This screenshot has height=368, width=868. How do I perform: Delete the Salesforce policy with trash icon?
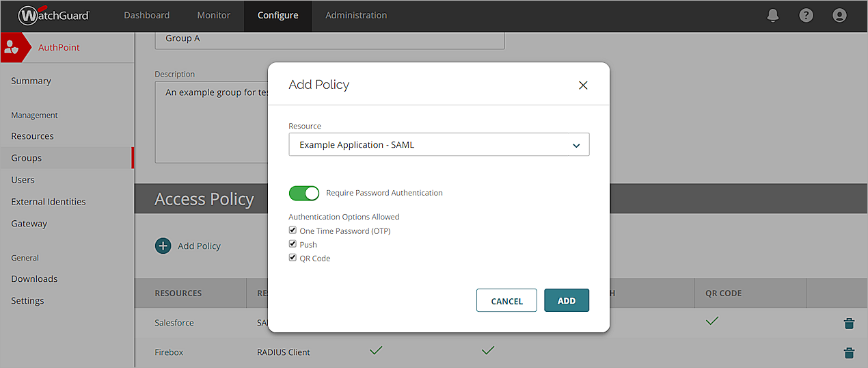click(849, 323)
